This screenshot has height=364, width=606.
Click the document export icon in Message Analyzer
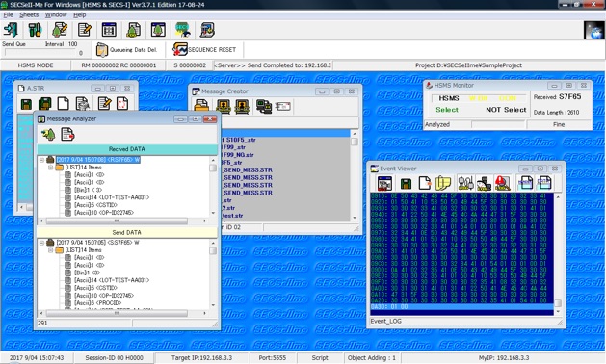(67, 135)
